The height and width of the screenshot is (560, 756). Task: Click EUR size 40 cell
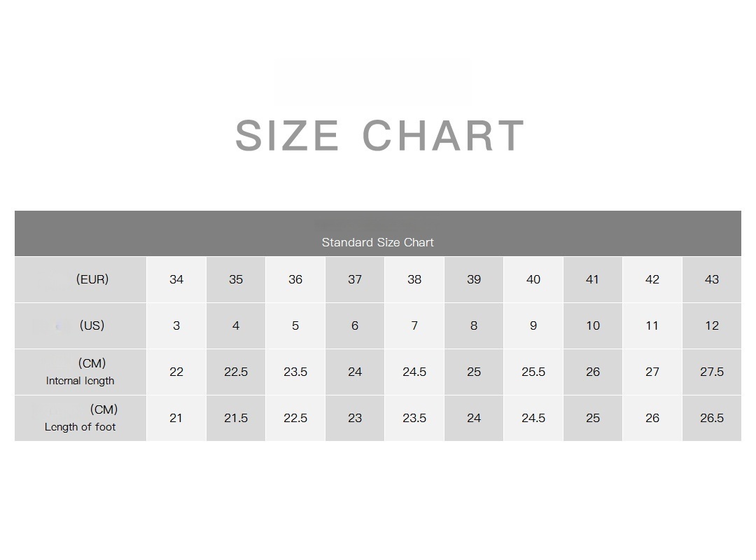point(533,279)
